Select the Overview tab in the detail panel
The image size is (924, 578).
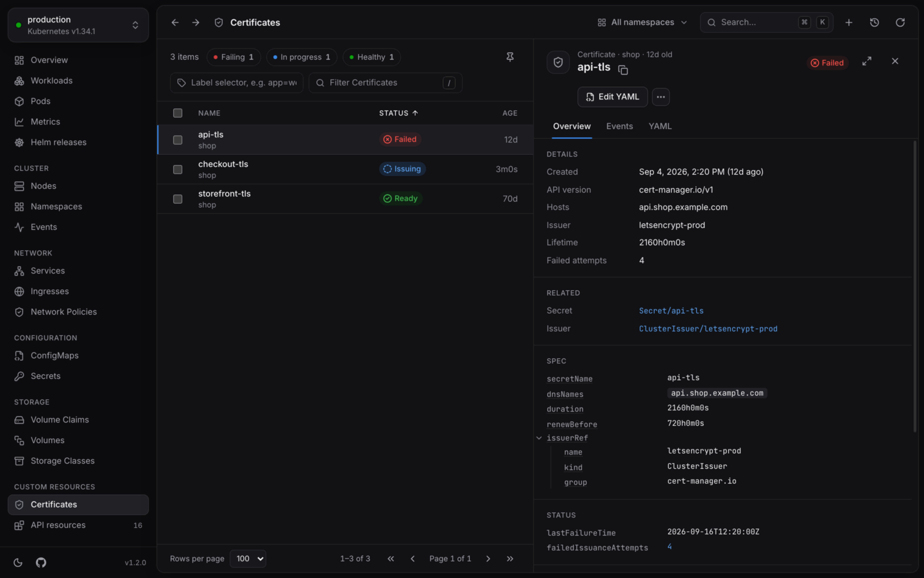point(572,127)
